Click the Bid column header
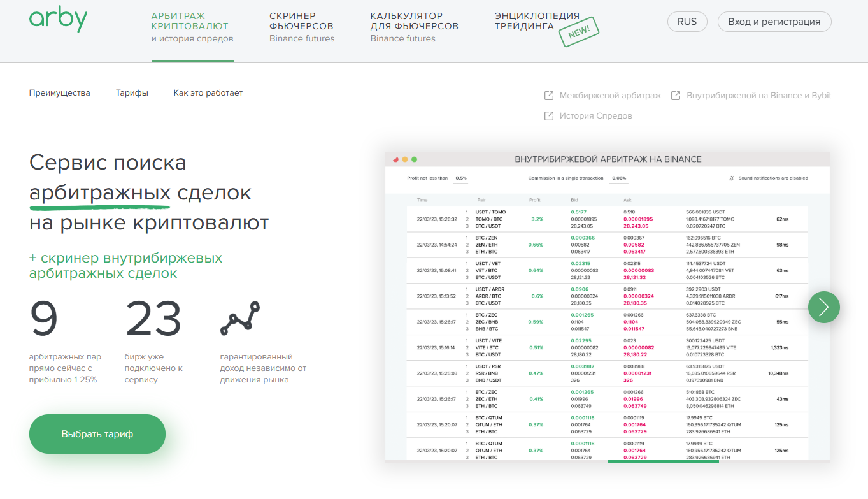Viewport: 868px width, 499px height. (x=574, y=200)
